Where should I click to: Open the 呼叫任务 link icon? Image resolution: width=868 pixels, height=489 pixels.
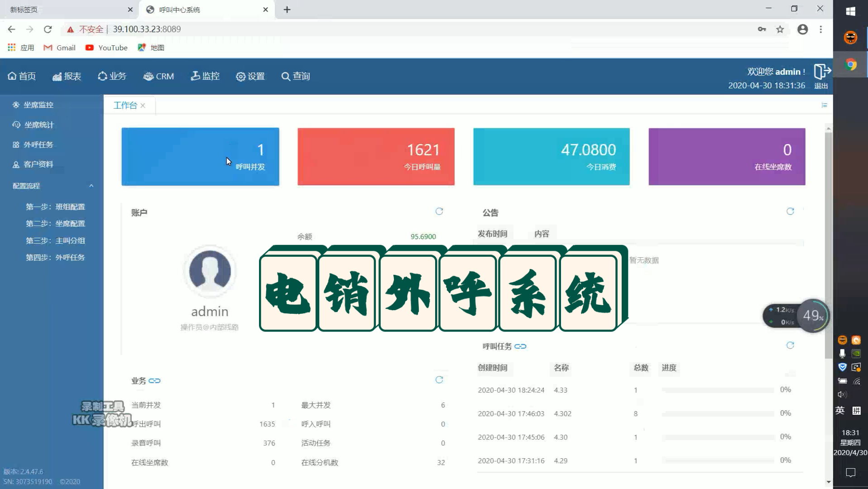click(x=520, y=346)
